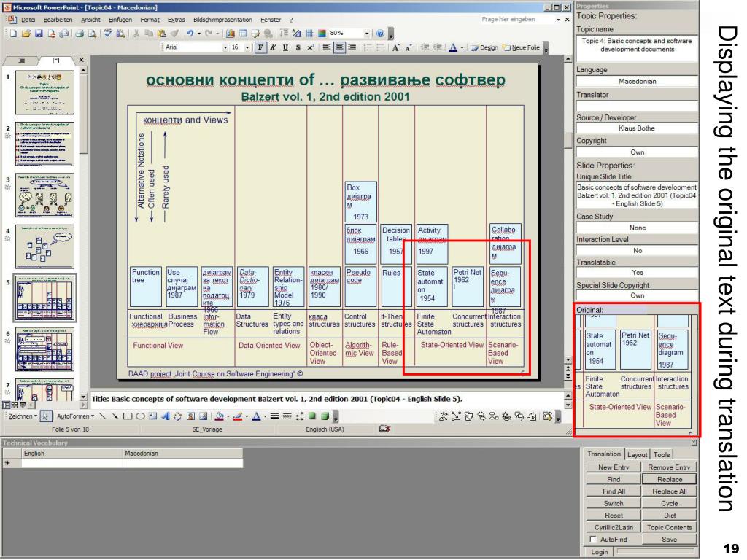This screenshot has width=747, height=560.
Task: Select the Arrow drawing tool
Action: (x=115, y=416)
